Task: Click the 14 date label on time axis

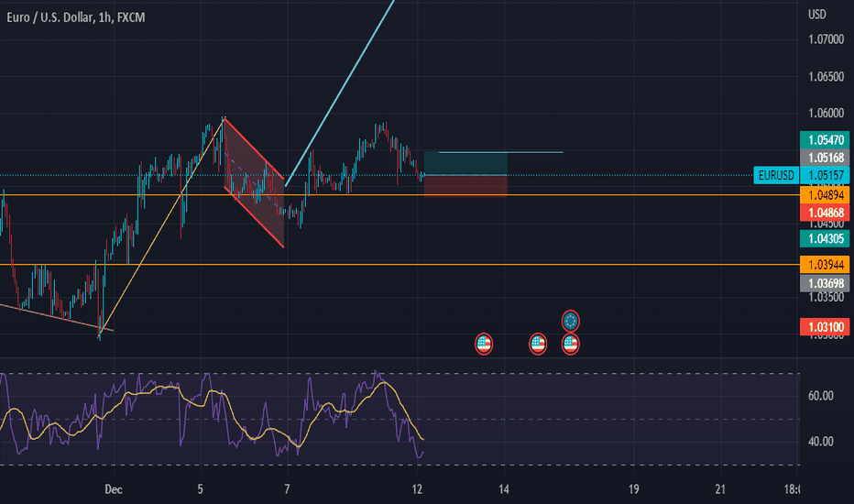Action: pyautogui.click(x=504, y=489)
